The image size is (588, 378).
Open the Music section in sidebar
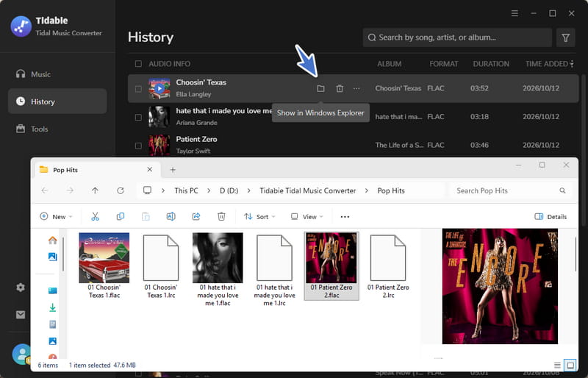(x=57, y=74)
